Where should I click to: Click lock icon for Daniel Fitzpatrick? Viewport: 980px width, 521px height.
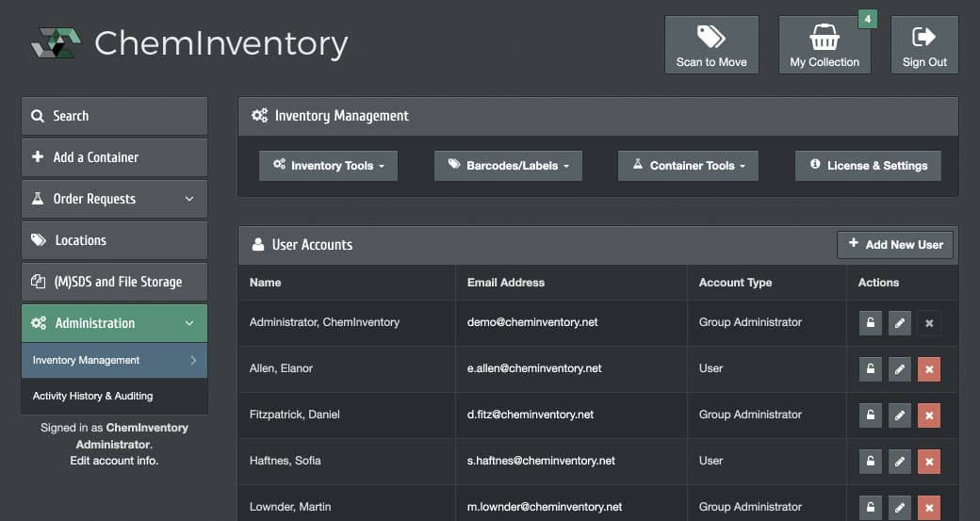(870, 415)
